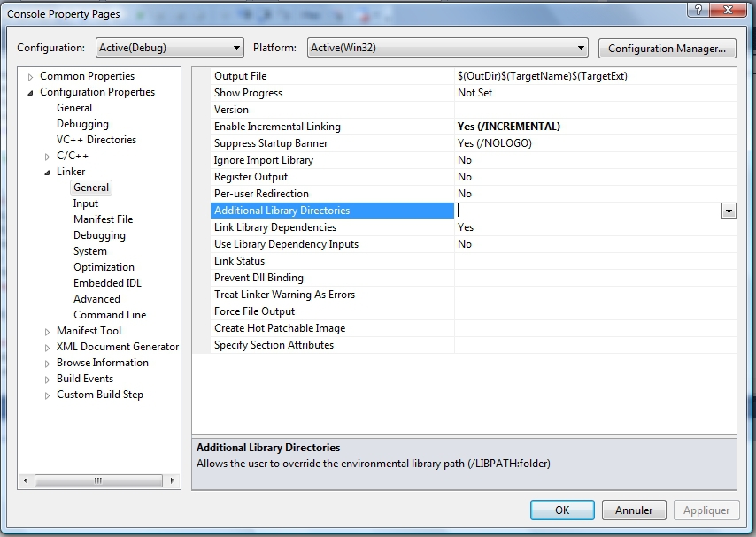Expand the Common Properties tree node

[x=31, y=77]
